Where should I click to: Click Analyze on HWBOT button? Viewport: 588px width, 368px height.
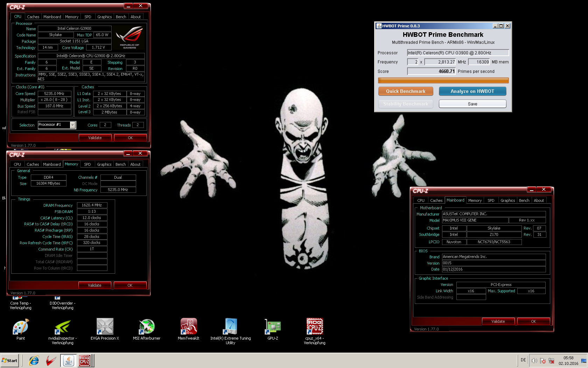pos(472,91)
